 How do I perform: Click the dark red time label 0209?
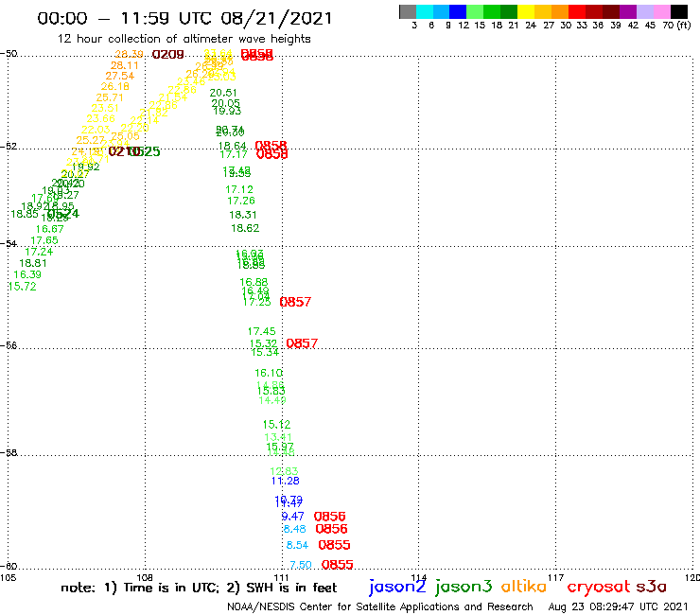(167, 55)
